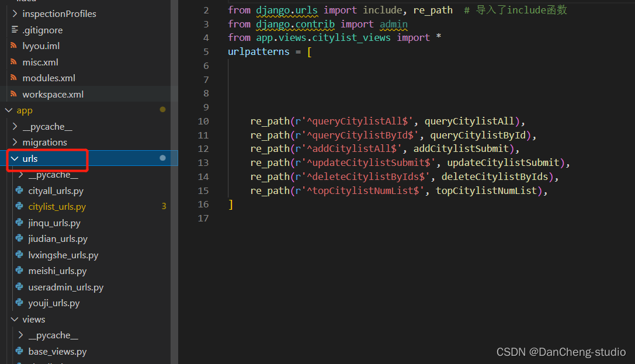This screenshot has width=635, height=364.
Task: Click the Python icon beside cityall_urls.py
Action: click(x=19, y=191)
